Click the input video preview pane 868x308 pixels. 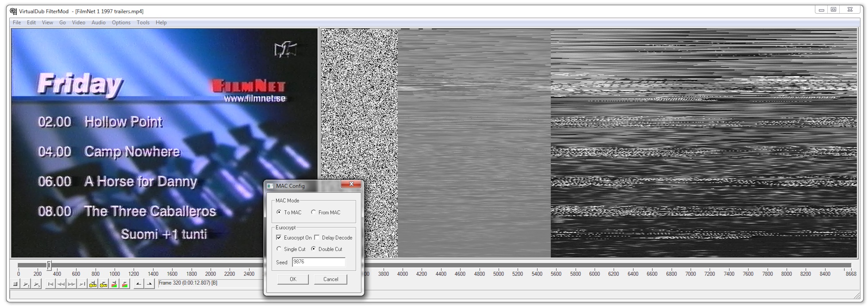164,143
